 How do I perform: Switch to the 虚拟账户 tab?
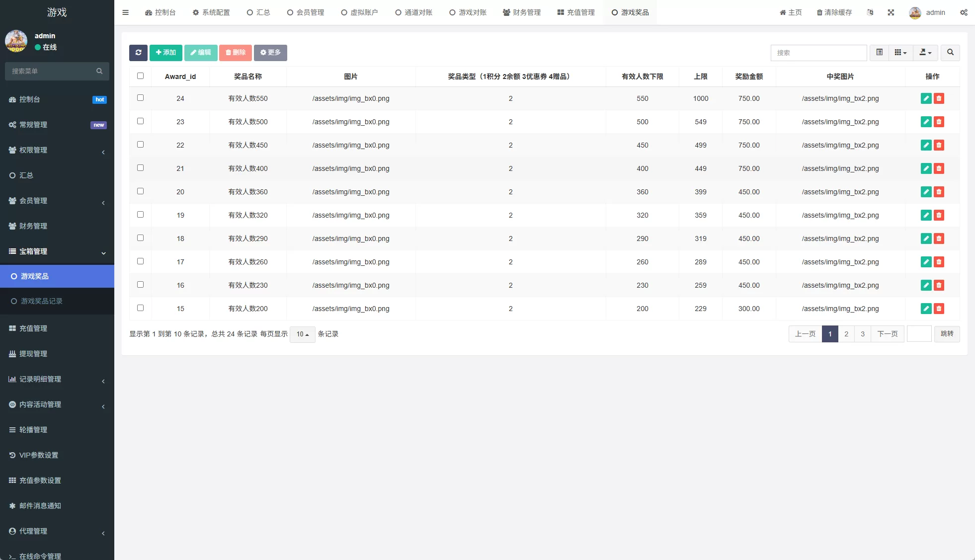pos(359,12)
